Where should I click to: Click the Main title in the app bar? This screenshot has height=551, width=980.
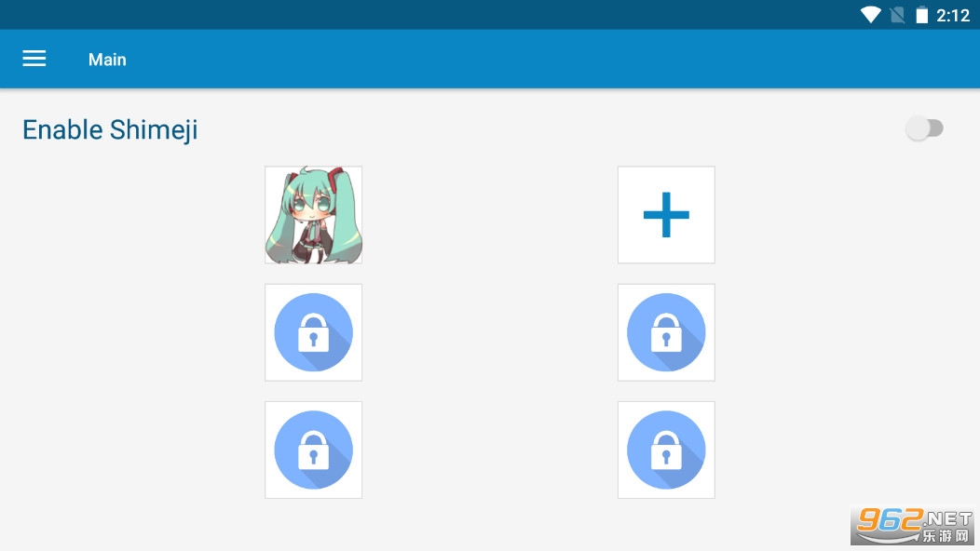(x=107, y=60)
